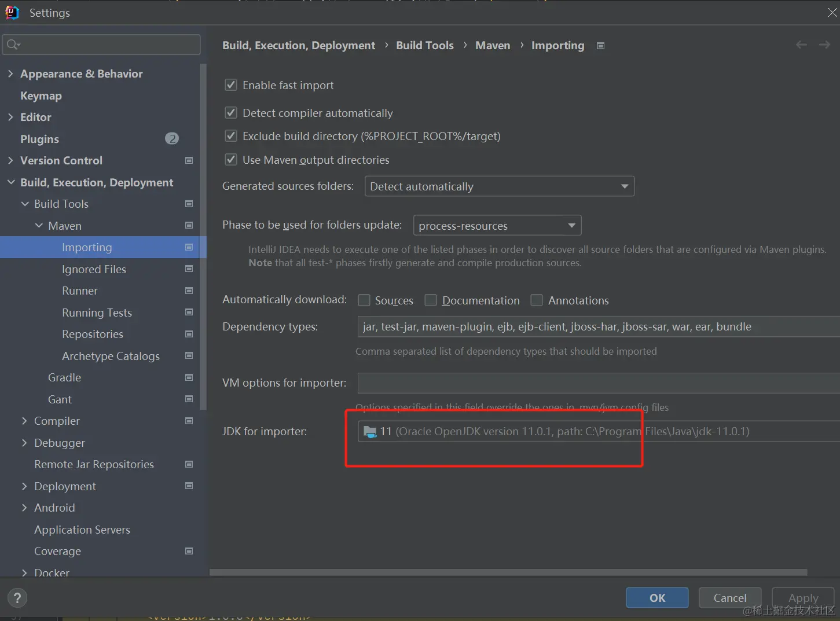Image resolution: width=840 pixels, height=621 pixels.
Task: Click project-level icon beside Coverage
Action: point(189,551)
